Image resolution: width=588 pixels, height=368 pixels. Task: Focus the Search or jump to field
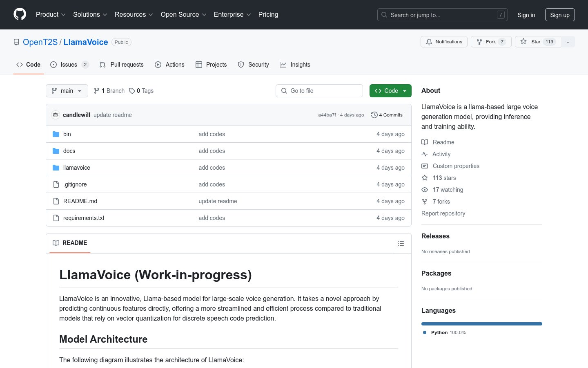point(443,15)
